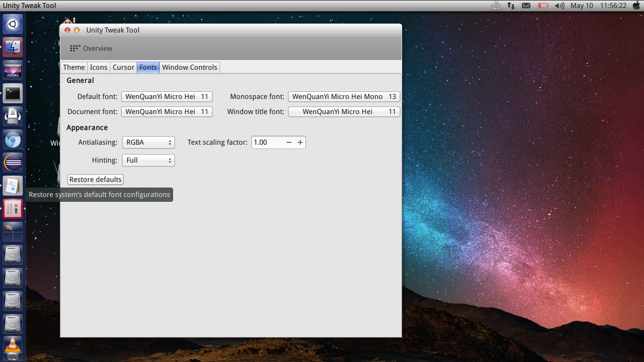Open the network arrows indicator
The height and width of the screenshot is (362, 644).
511,6
